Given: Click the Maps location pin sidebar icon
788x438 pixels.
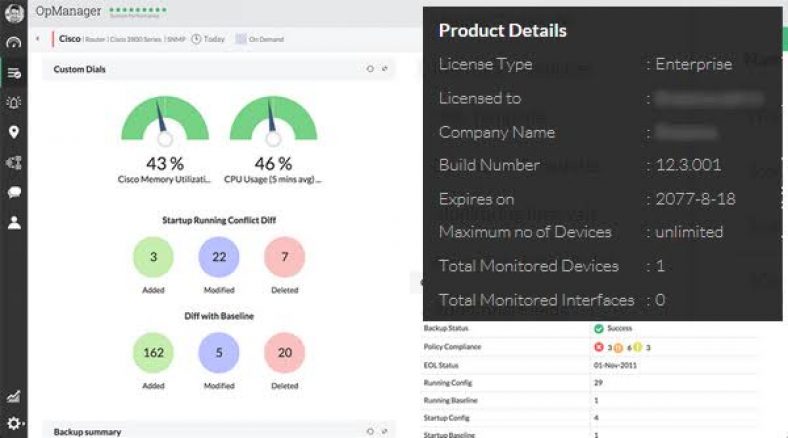Looking at the screenshot, I should click(x=14, y=132).
